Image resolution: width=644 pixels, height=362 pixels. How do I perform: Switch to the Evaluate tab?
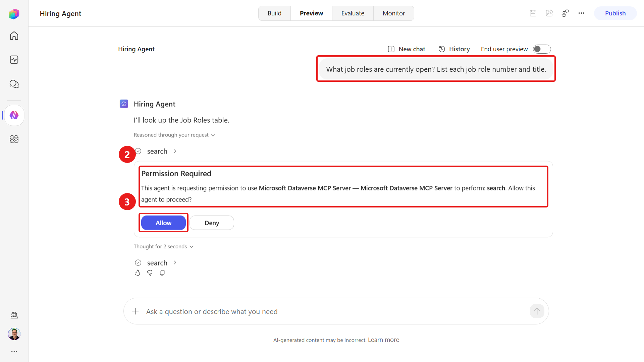[x=353, y=13]
